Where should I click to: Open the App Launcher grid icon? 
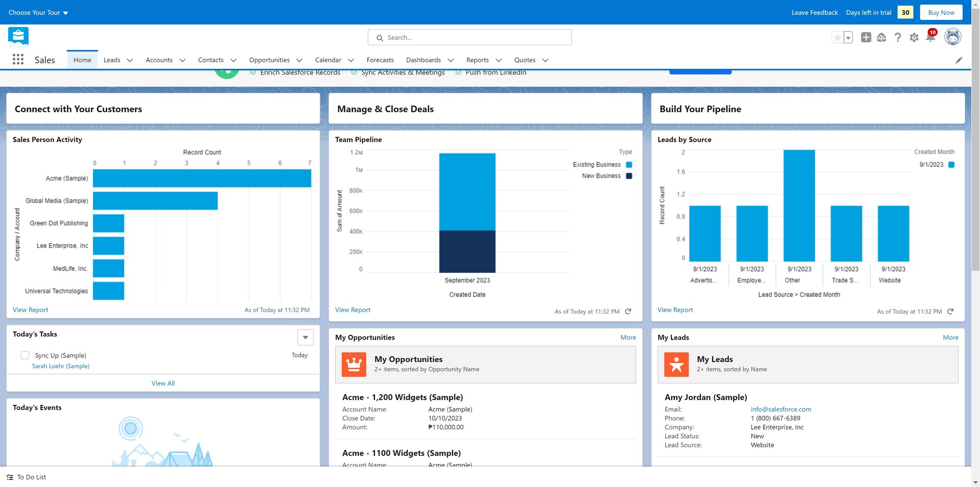tap(18, 60)
